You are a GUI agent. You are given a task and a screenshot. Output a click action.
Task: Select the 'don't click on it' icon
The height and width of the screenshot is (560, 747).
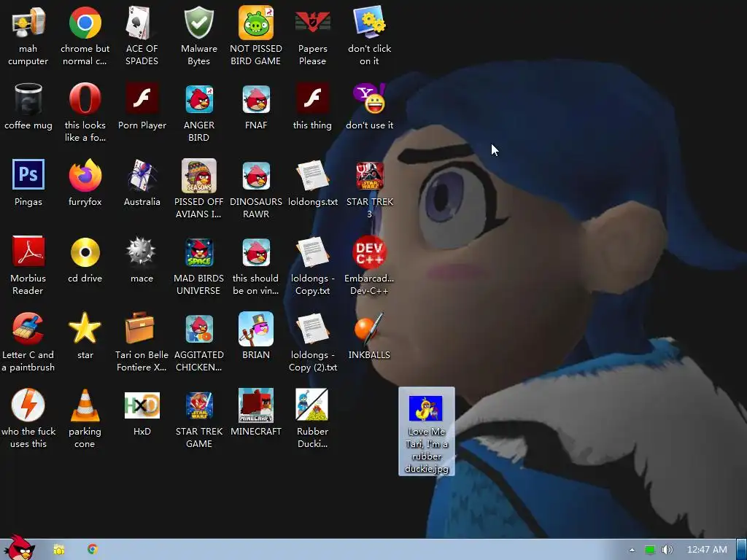pyautogui.click(x=369, y=23)
